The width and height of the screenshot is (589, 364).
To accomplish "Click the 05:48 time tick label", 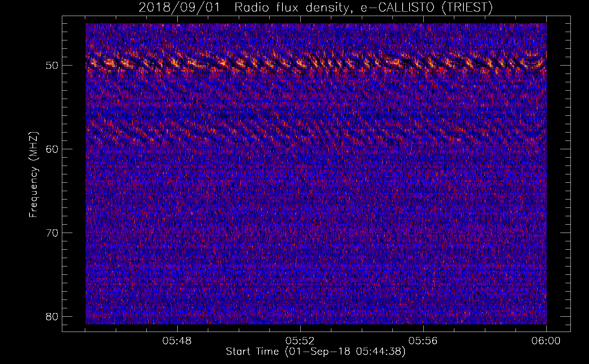I will [x=177, y=341].
